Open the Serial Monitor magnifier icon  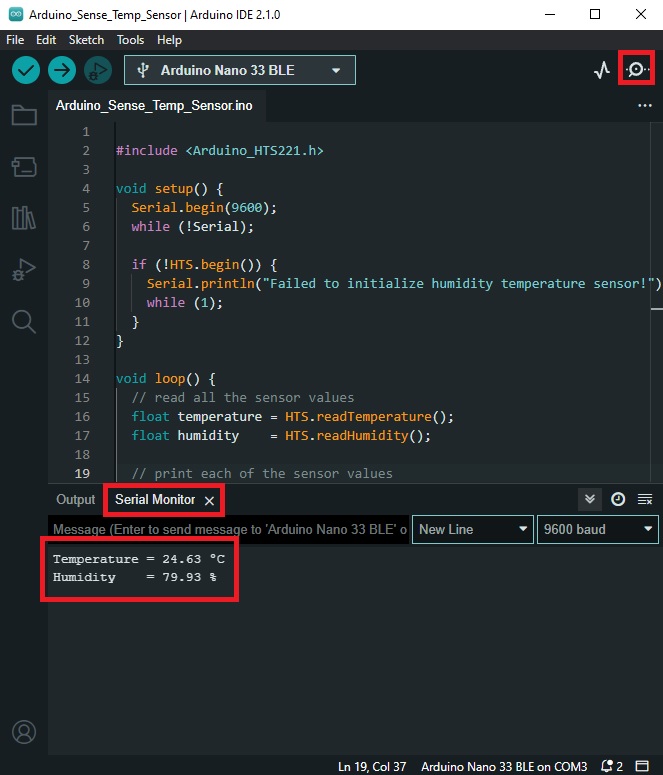(636, 70)
